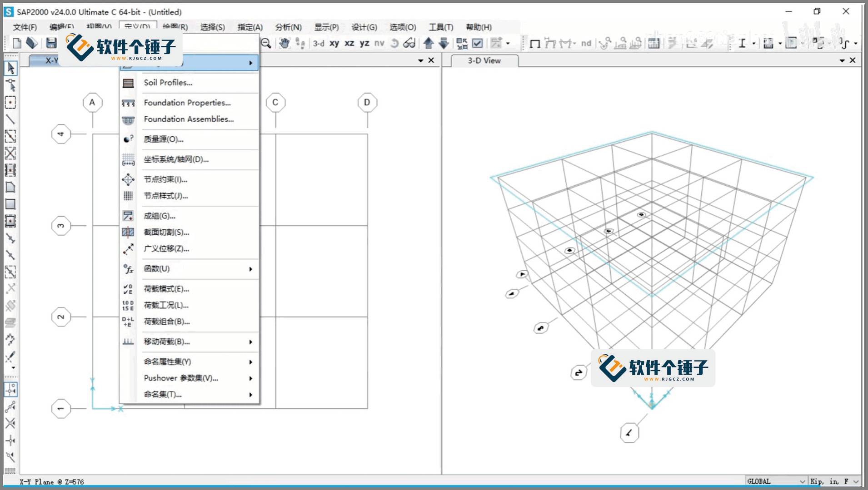Open Foundation Properties menu entry
The width and height of the screenshot is (868, 490).
point(190,103)
